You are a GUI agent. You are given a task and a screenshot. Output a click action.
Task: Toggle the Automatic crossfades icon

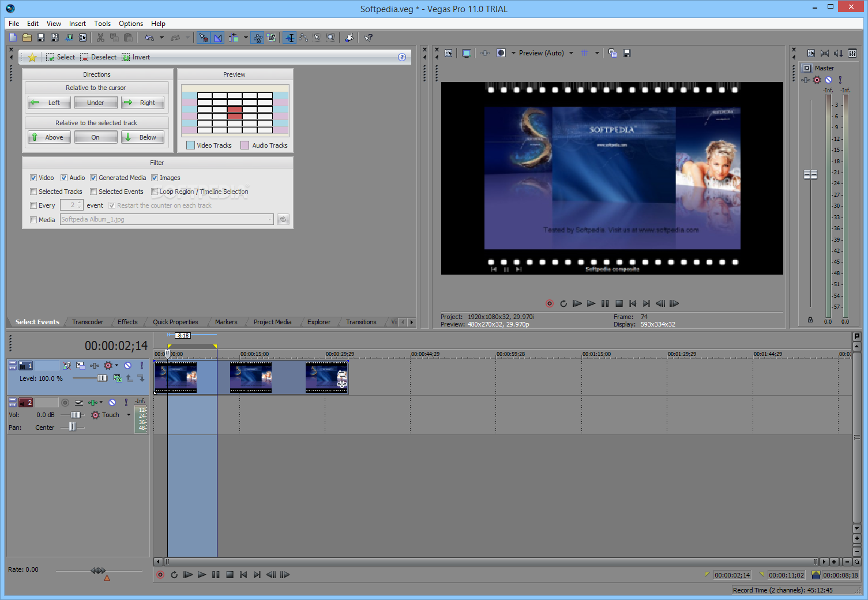[218, 37]
